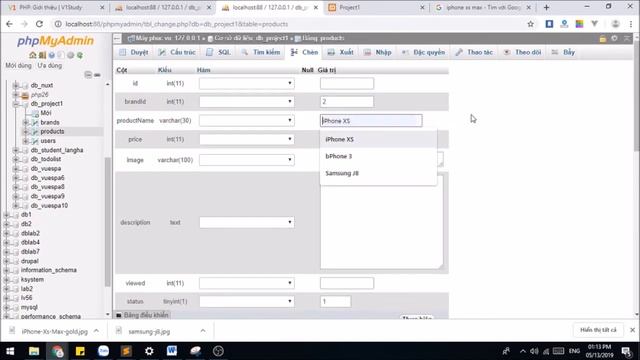Click the brandId value field
This screenshot has width=640, height=360.
(x=347, y=101)
